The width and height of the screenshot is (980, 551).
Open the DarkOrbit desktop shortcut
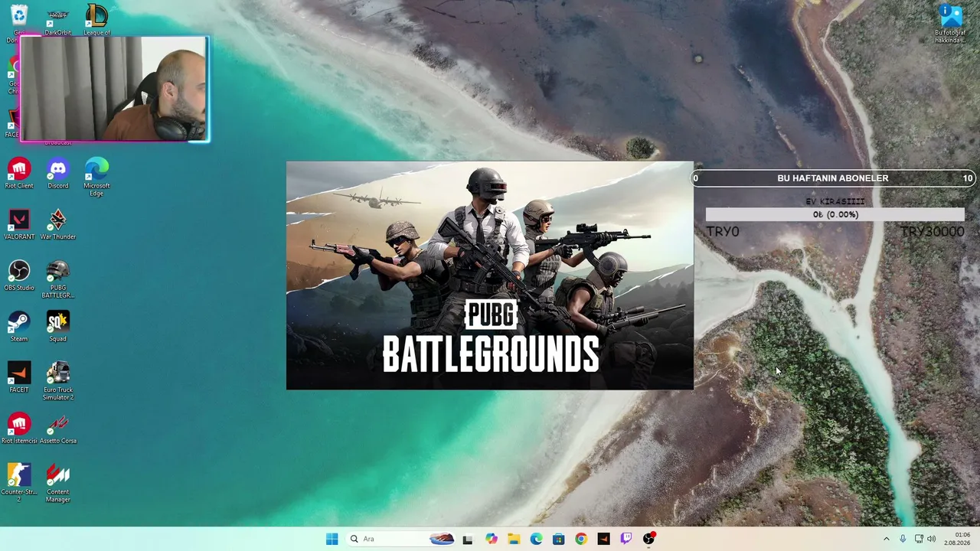(x=57, y=20)
